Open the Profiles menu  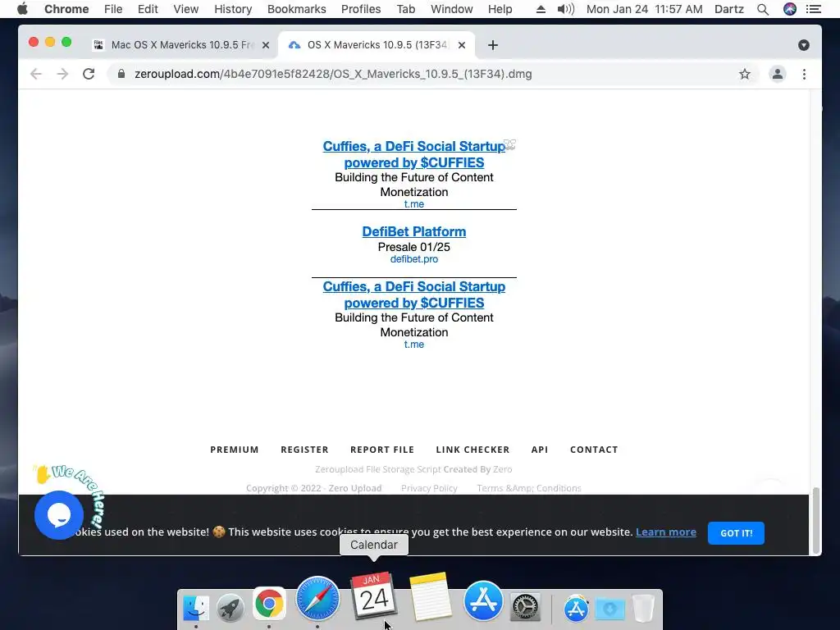coord(361,9)
